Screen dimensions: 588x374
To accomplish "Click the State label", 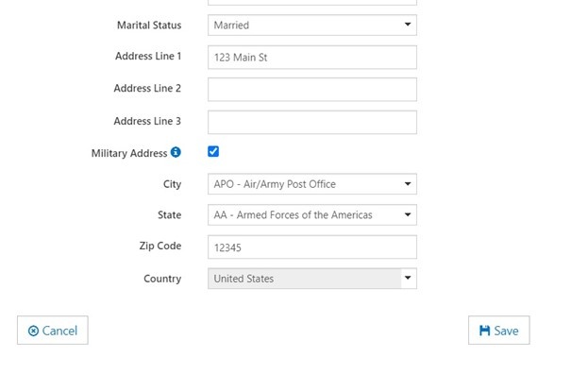I will click(x=170, y=215).
